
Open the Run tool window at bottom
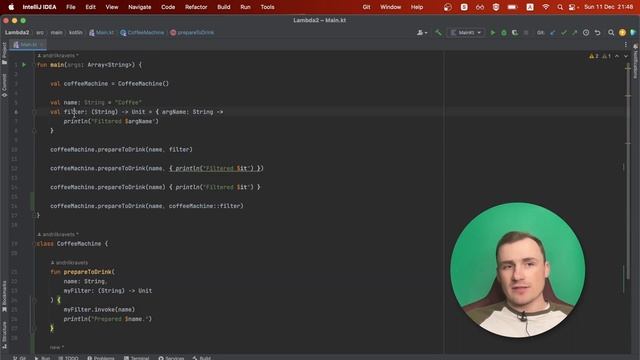point(42,358)
